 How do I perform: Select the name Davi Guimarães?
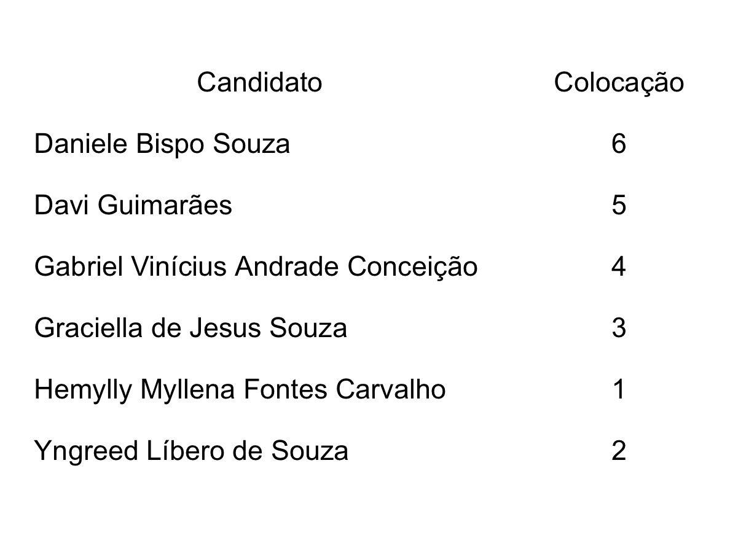click(134, 206)
